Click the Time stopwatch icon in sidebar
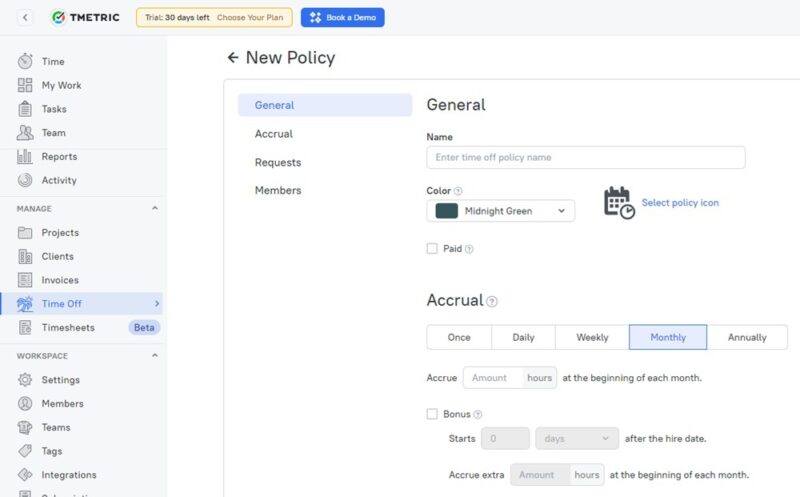The height and width of the screenshot is (497, 800). click(x=25, y=62)
